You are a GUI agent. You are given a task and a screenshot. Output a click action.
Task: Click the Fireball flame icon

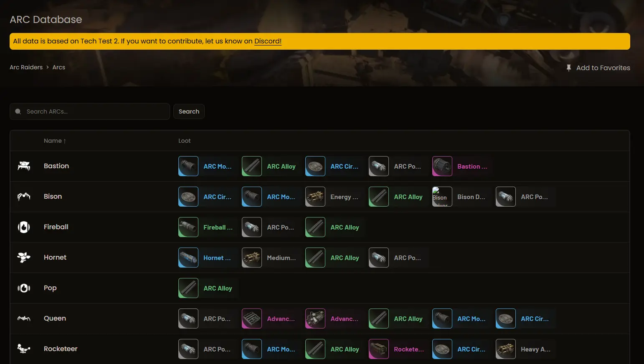pos(24,227)
